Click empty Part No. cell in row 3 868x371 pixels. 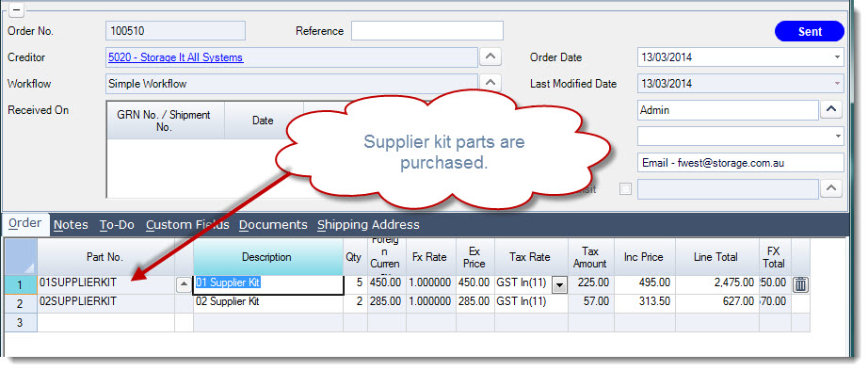[x=105, y=322]
